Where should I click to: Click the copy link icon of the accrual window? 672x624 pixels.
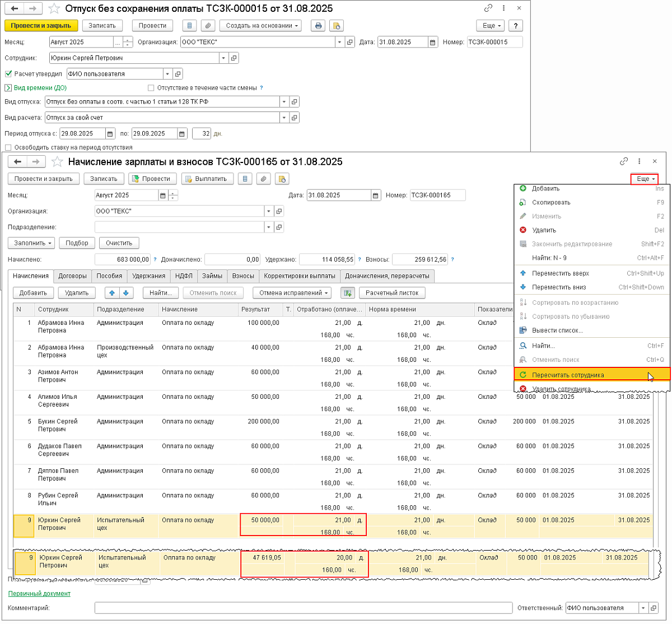624,161
